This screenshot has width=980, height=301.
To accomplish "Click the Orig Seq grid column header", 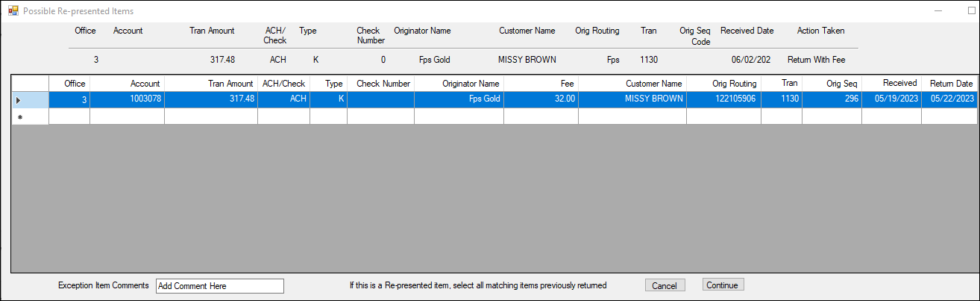I will click(x=832, y=84).
